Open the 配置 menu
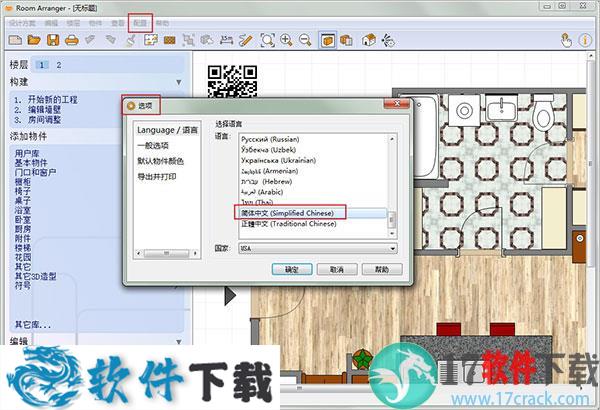The image size is (600, 410). 140,23
